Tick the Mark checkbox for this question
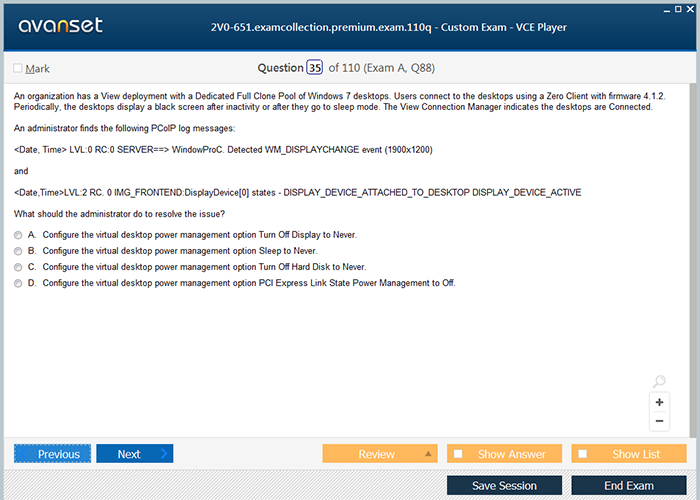This screenshot has height=500, width=700. click(18, 68)
